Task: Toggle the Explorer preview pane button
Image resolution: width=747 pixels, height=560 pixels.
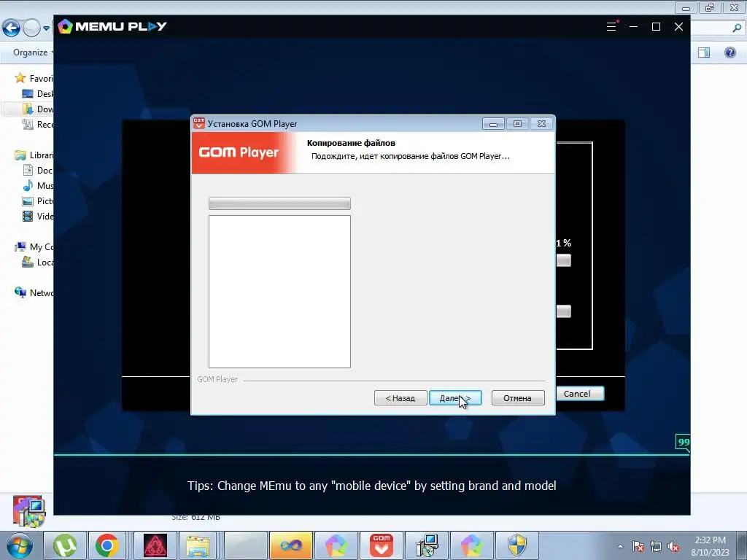Action: (704, 52)
